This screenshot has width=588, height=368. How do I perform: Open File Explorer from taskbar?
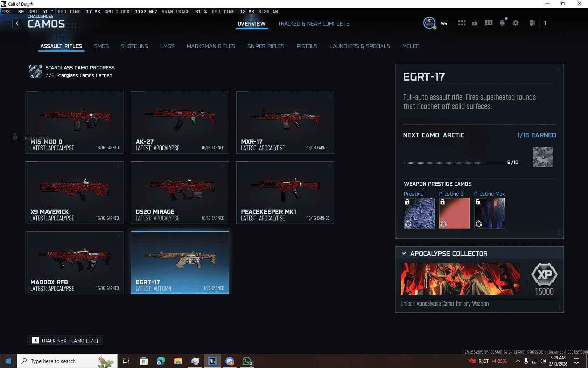(x=178, y=361)
